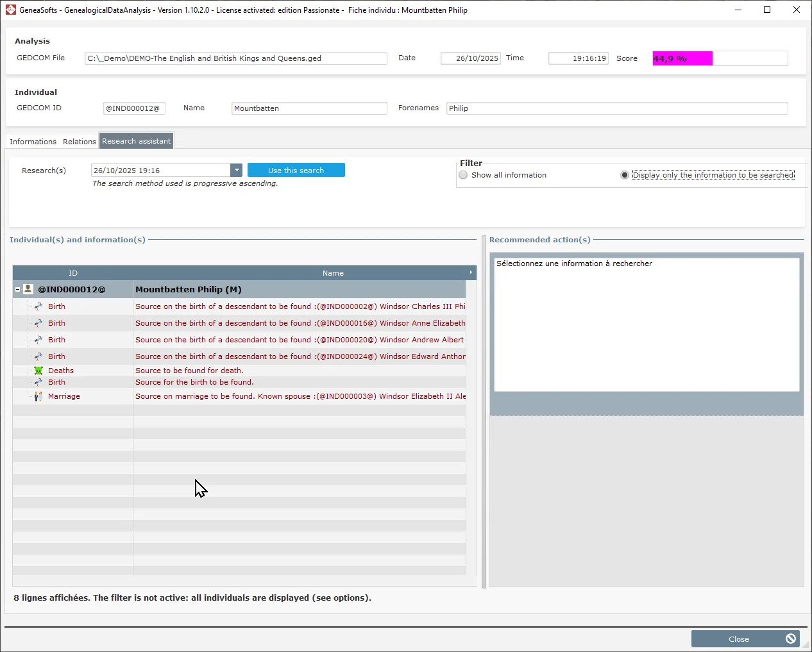Click the stork icon on the last Birth row
Viewport: 812px width, 652px height.
tap(39, 382)
